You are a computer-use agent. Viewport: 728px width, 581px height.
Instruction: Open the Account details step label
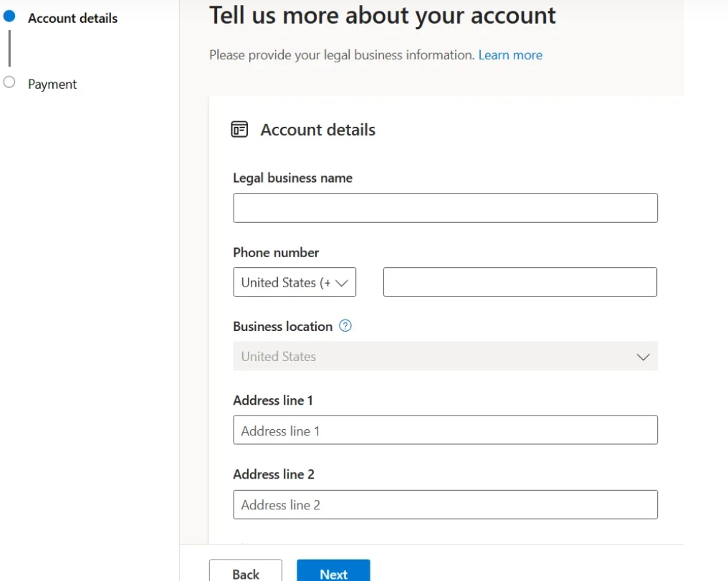click(x=72, y=18)
